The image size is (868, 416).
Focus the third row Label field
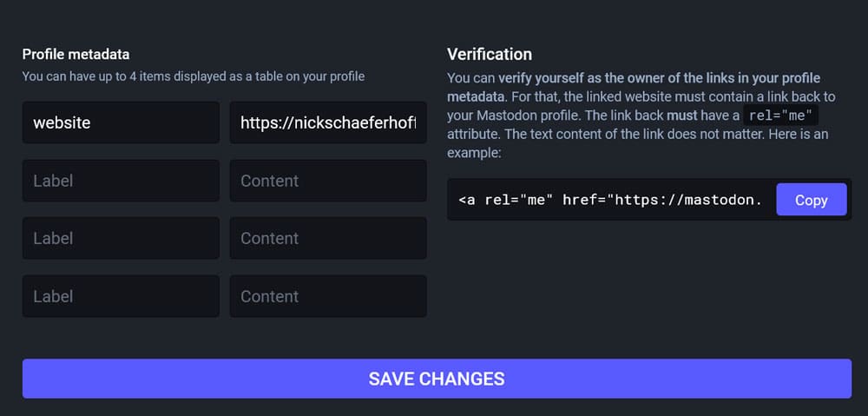[121, 238]
